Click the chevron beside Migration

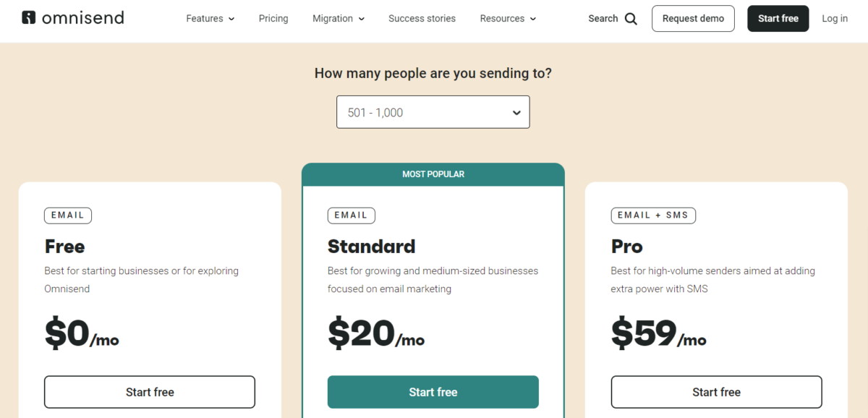point(362,19)
